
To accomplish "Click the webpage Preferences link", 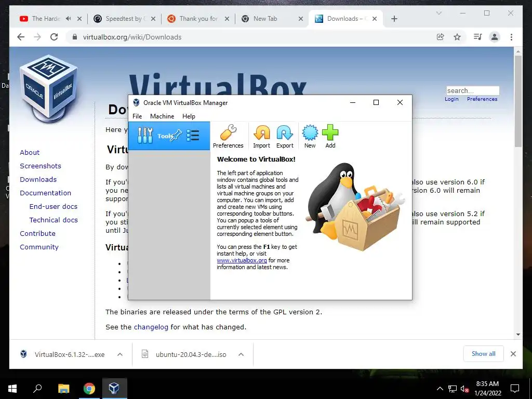I will pos(482,99).
